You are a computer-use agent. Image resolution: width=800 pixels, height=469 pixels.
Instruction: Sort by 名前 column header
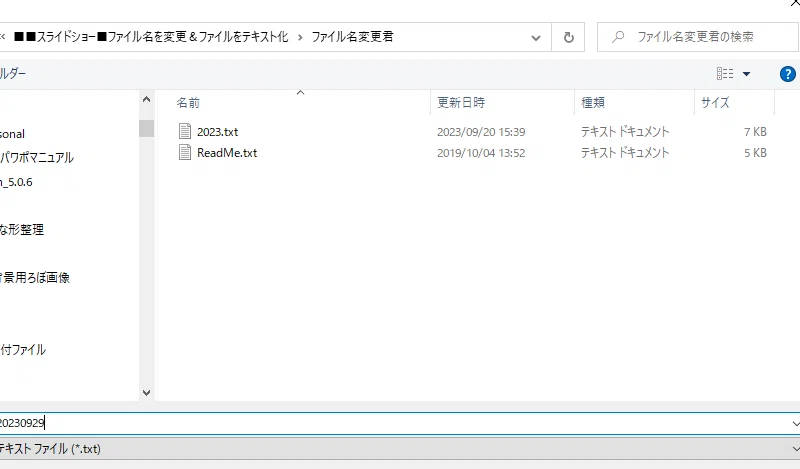point(188,103)
